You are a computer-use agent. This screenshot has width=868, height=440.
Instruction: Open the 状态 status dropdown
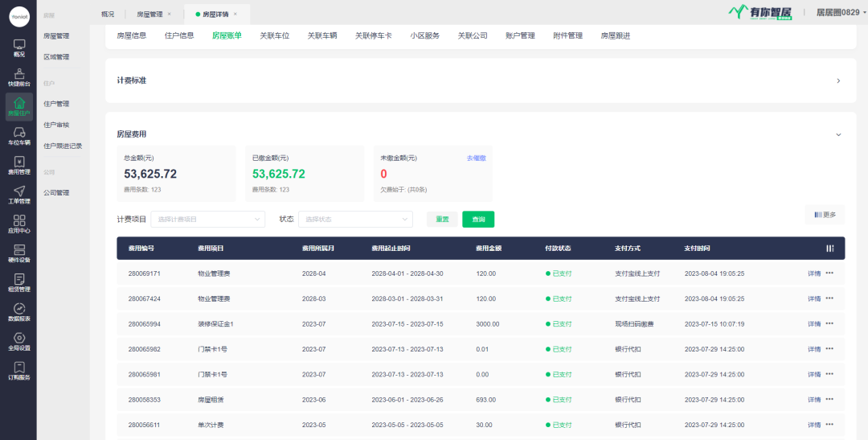click(x=354, y=219)
